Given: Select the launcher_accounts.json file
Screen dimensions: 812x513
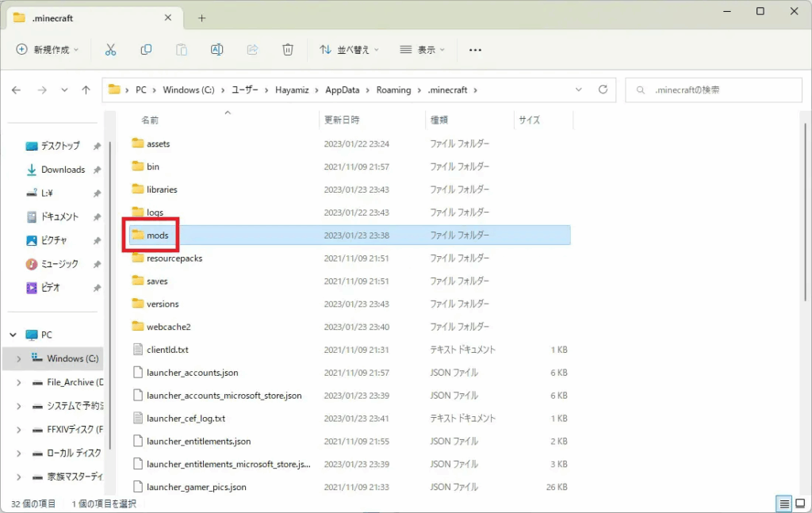Looking at the screenshot, I should pyautogui.click(x=192, y=373).
